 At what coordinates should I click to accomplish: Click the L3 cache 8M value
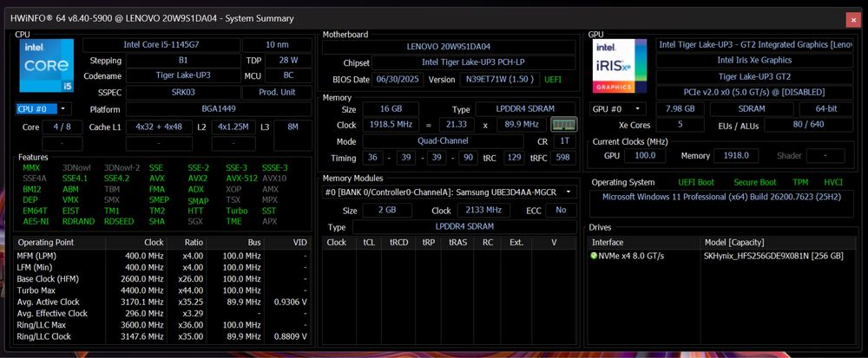point(293,127)
